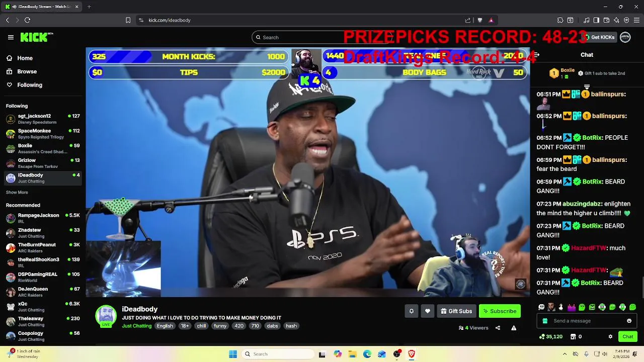This screenshot has height=362, width=644.
Task: Expand Show More following list
Action: click(17, 193)
